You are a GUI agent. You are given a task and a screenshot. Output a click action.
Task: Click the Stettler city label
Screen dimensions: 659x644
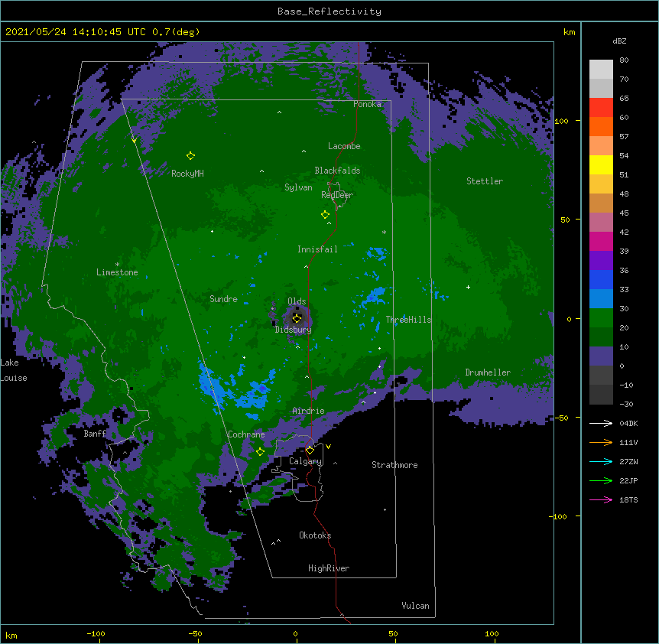484,181
